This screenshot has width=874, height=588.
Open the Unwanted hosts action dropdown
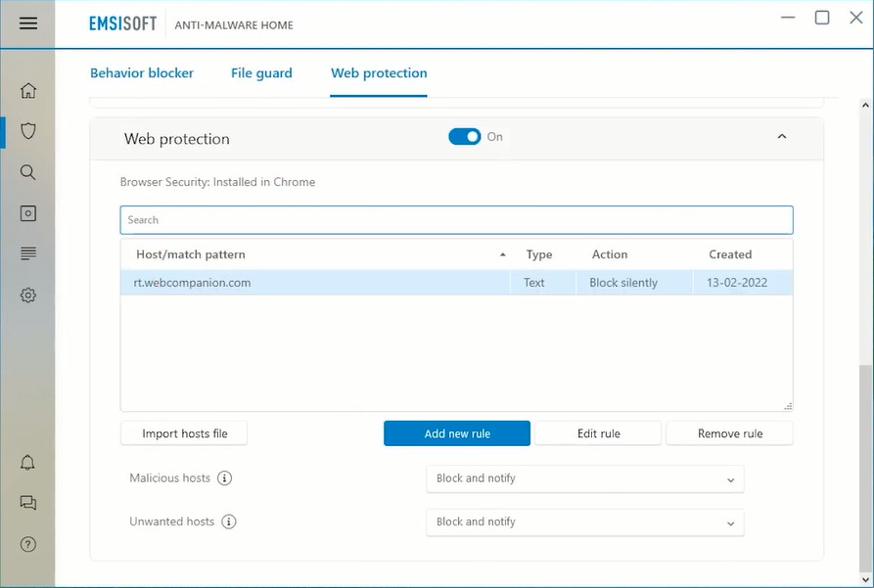(584, 522)
